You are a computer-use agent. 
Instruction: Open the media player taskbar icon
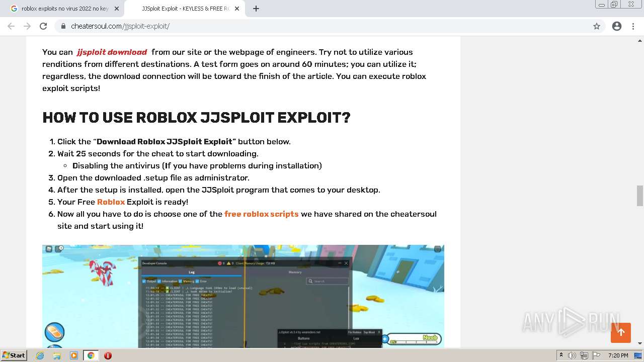tap(74, 355)
